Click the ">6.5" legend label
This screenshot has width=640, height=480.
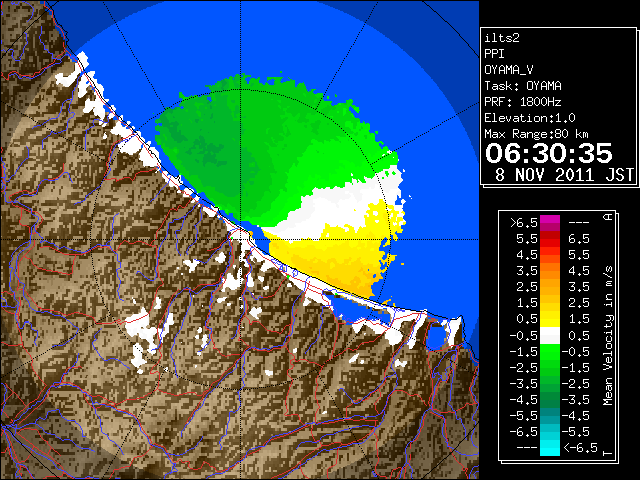524,223
